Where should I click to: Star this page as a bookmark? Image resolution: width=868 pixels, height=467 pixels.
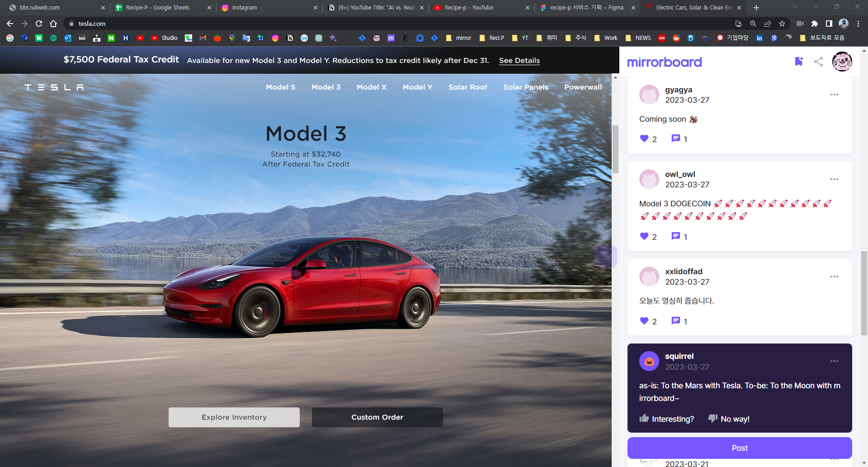click(x=782, y=24)
